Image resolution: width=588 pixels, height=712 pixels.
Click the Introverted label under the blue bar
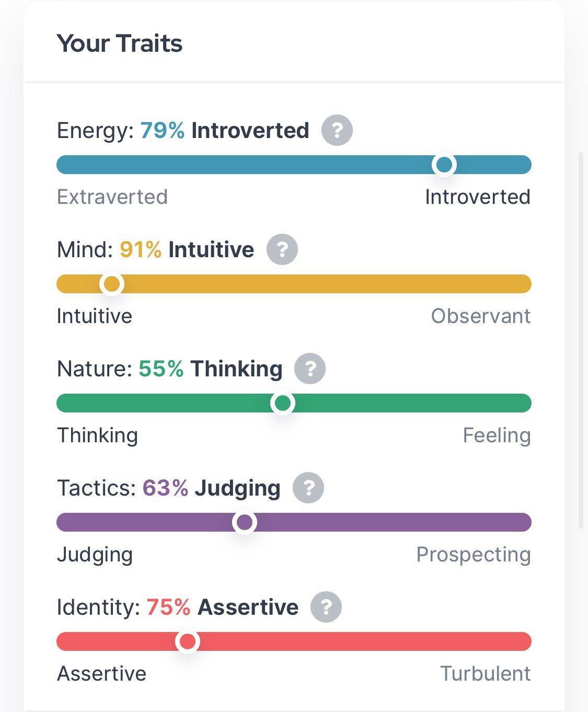point(478,197)
